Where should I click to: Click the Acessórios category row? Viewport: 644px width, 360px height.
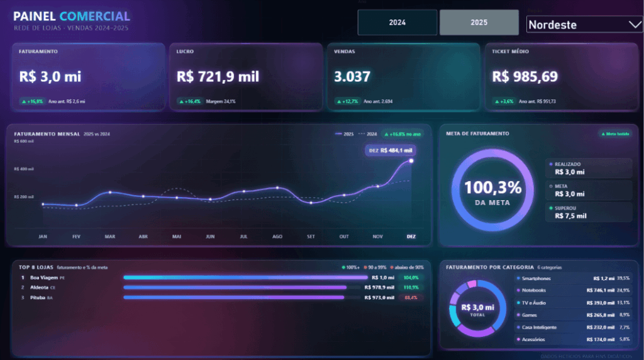click(573, 339)
